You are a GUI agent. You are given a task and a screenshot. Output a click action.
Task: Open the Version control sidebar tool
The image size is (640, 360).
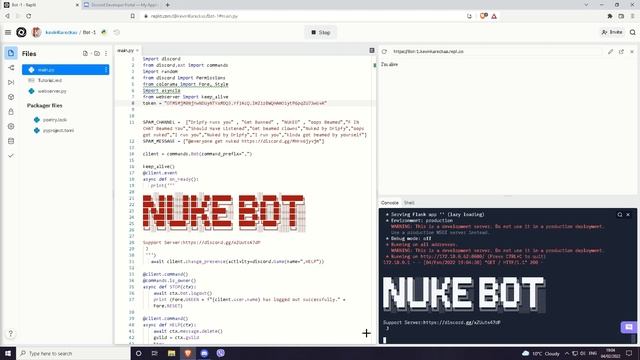tap(11, 68)
